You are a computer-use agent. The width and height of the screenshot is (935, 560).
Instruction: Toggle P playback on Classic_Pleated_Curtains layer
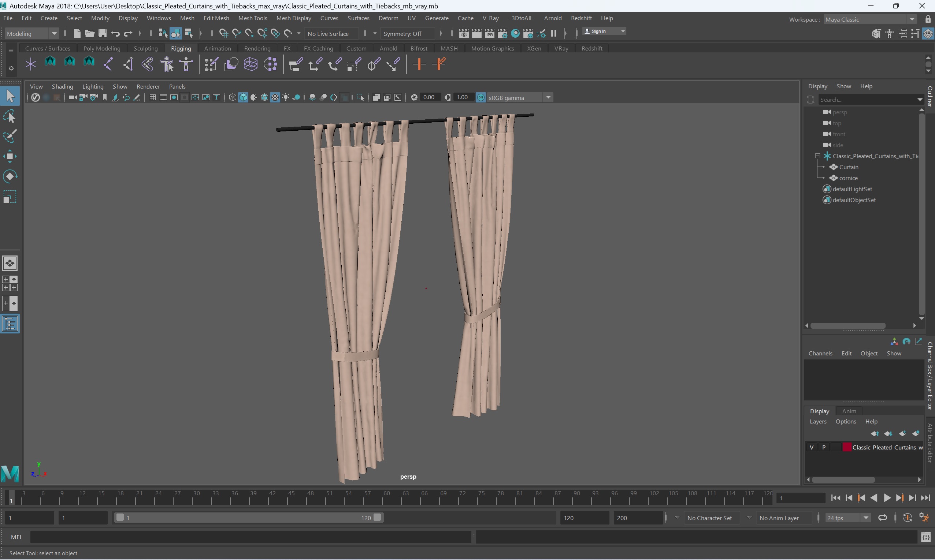(824, 447)
